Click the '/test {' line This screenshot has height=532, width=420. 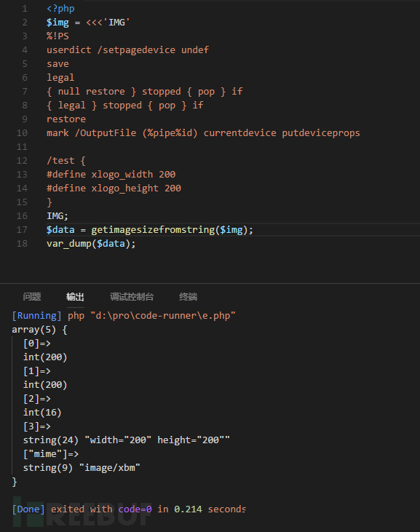tap(66, 161)
